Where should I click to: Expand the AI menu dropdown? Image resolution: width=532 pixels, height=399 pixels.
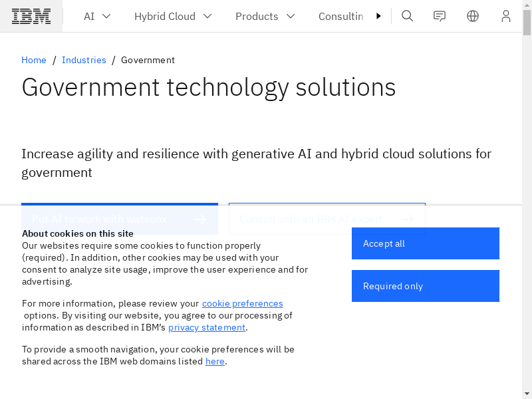click(97, 16)
